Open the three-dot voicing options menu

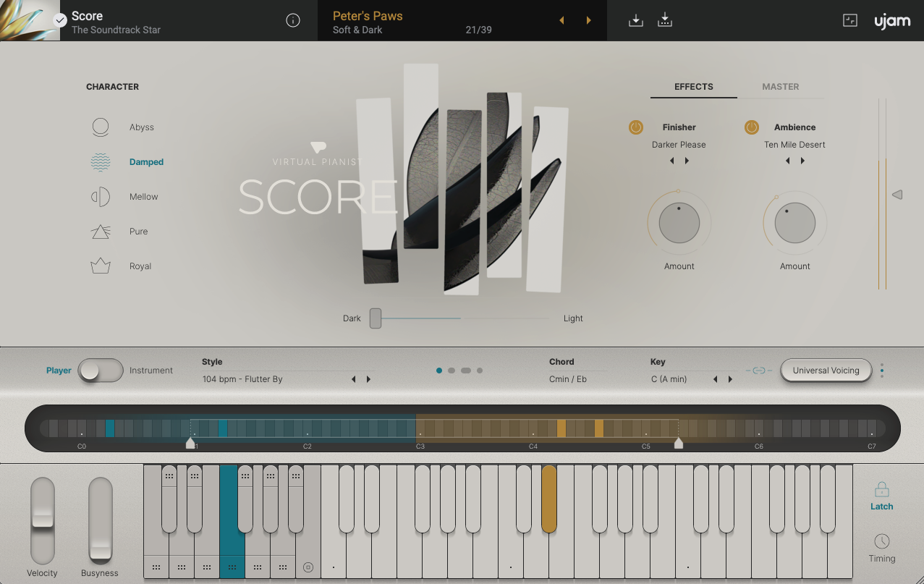pos(882,371)
